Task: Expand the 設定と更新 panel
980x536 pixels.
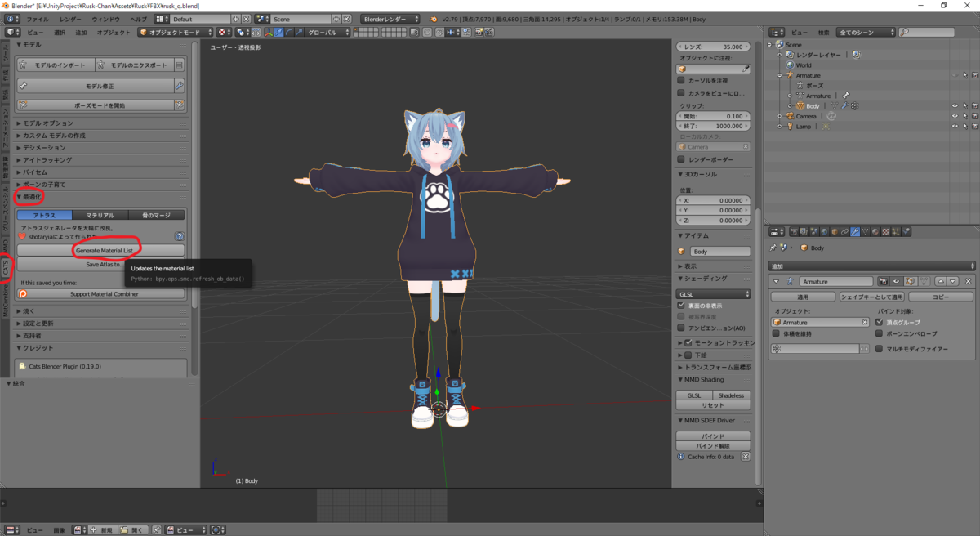Action: point(36,323)
